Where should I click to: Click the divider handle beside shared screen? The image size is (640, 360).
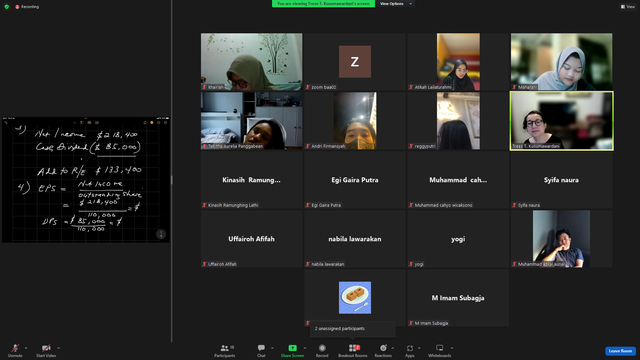point(171,180)
